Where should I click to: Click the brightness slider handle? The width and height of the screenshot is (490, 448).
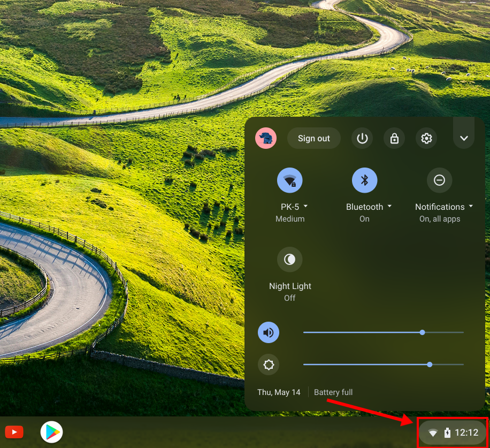tap(430, 365)
